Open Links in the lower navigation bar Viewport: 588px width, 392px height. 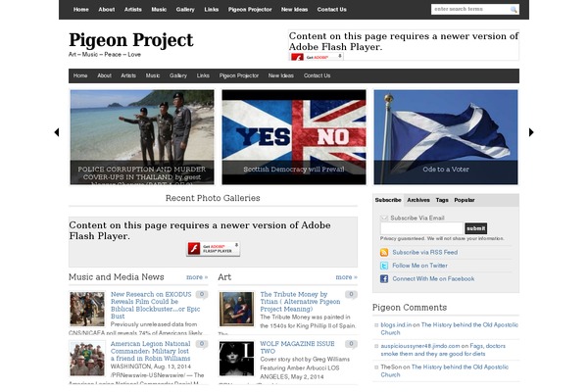tap(203, 75)
